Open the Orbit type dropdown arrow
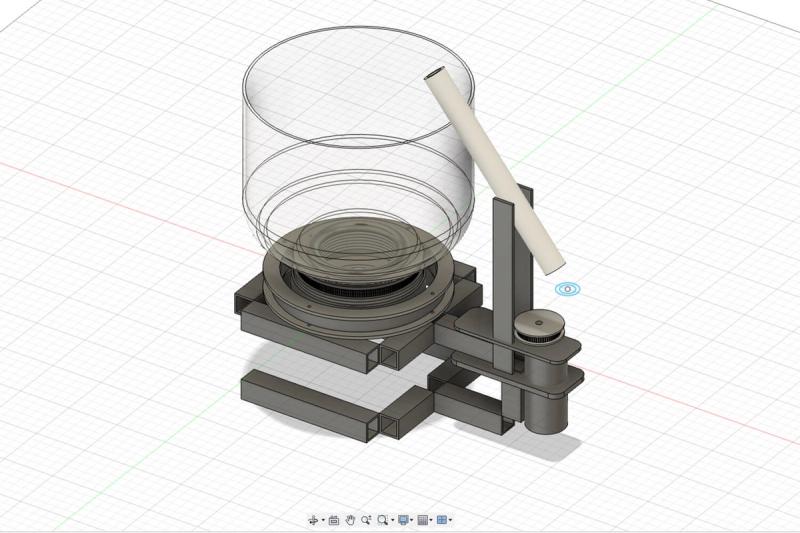The height and width of the screenshot is (533, 800). [323, 520]
